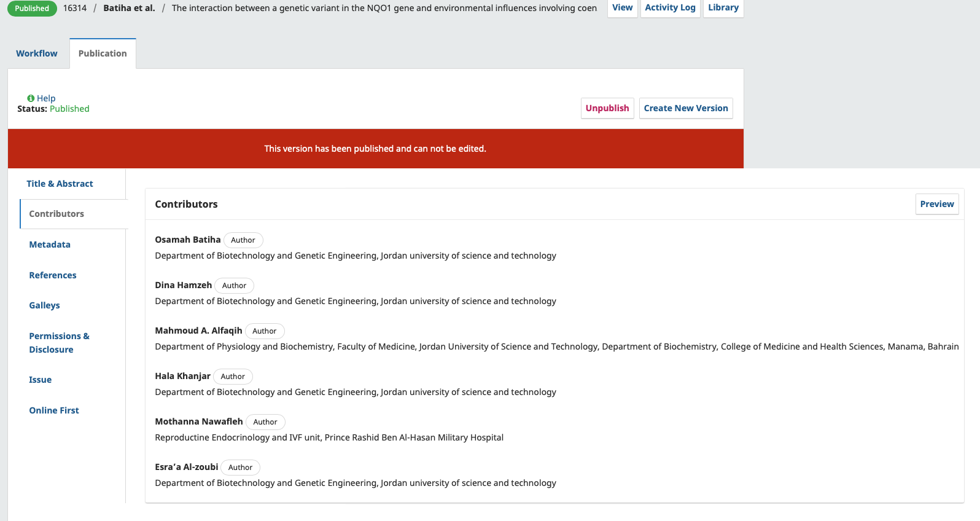Preview the contributors list
The width and height of the screenshot is (980, 521).
tap(936, 204)
